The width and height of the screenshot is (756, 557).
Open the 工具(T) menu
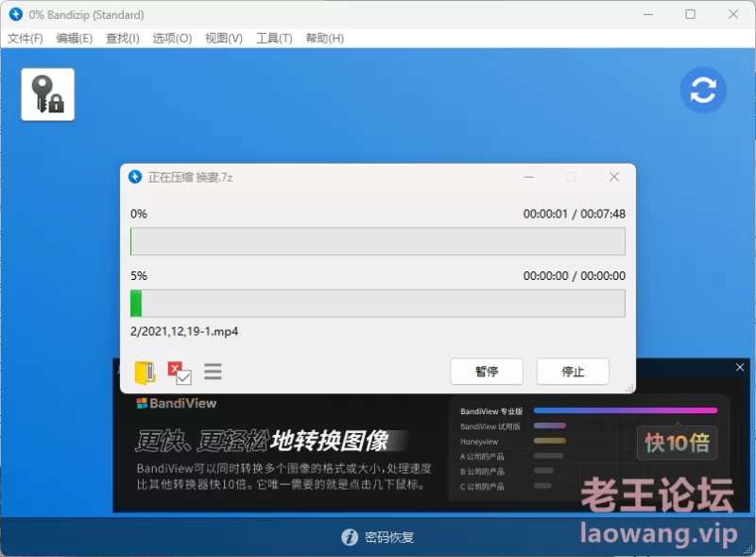point(274,38)
